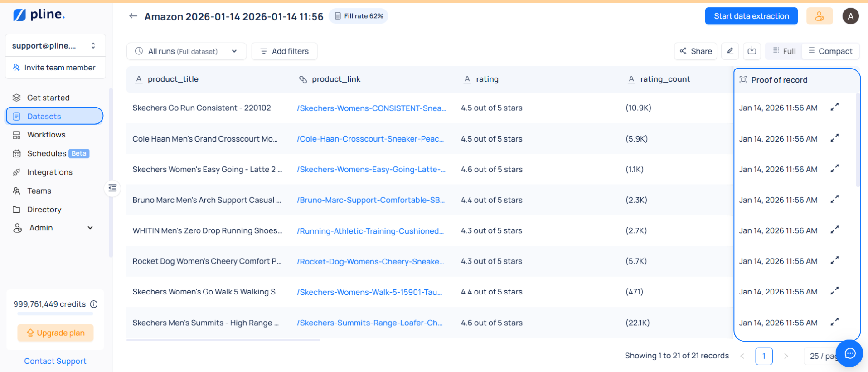
Task: Open the chat support bubble
Action: (x=849, y=353)
